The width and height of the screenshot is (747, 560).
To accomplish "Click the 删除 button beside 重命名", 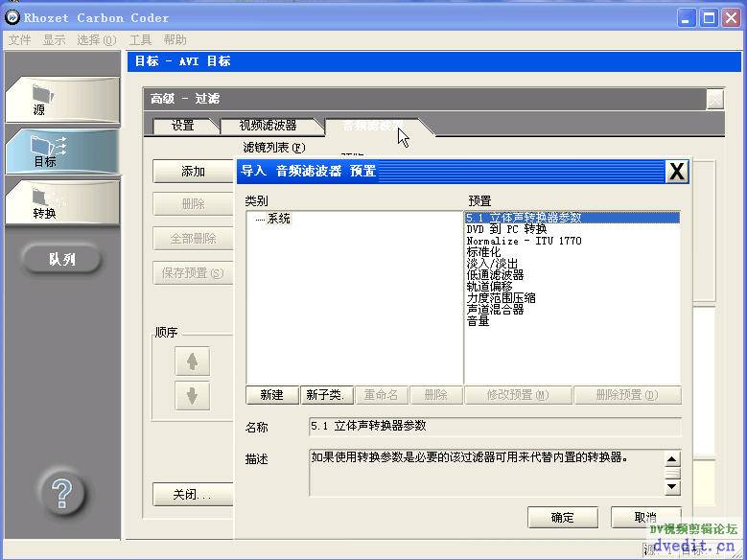I will tap(436, 395).
